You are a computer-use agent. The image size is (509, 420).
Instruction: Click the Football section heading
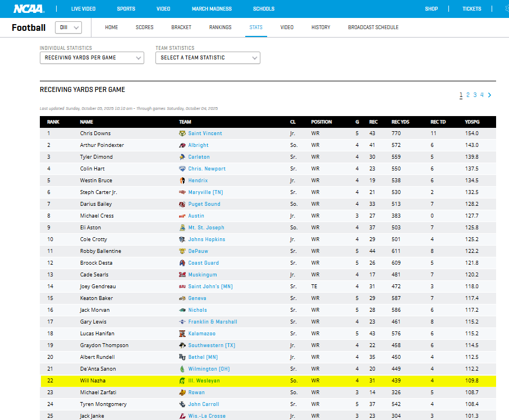pos(29,27)
